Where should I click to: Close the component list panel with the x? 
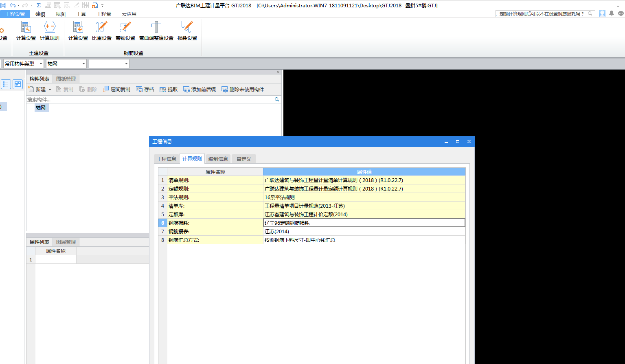(x=278, y=72)
